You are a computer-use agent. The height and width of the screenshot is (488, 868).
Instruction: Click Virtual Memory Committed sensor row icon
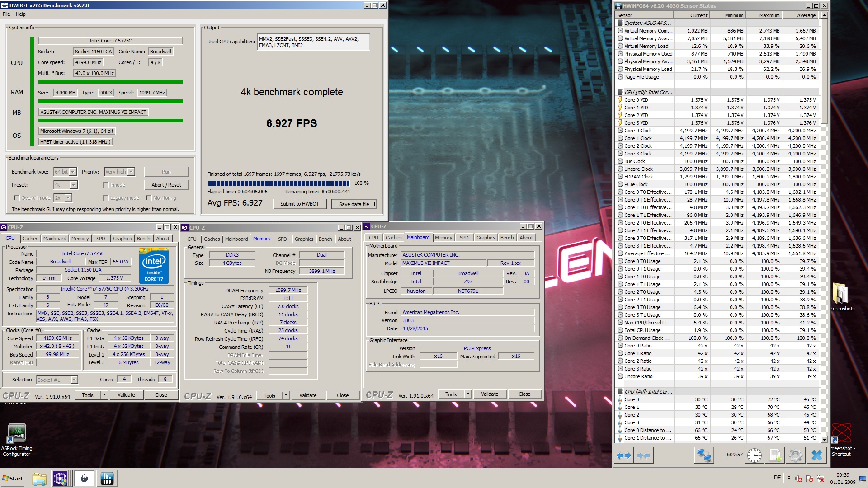coord(620,31)
